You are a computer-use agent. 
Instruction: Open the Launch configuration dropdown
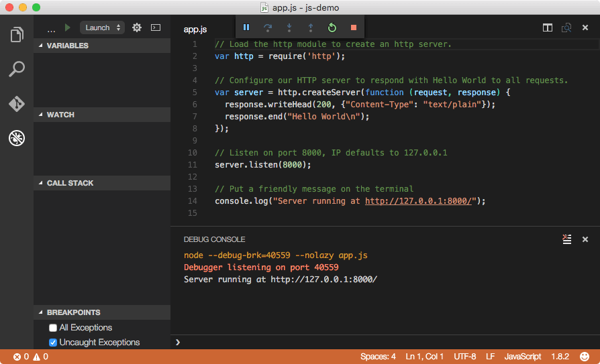click(x=102, y=27)
